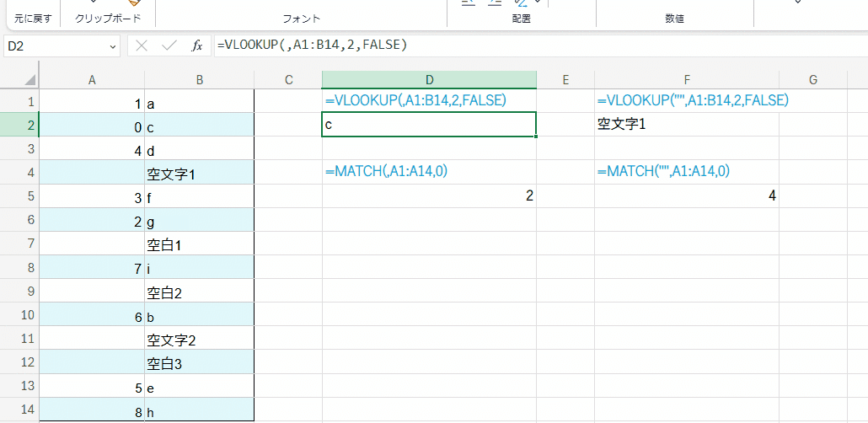
Task: Select cell A3 containing 4
Action: [x=92, y=148]
